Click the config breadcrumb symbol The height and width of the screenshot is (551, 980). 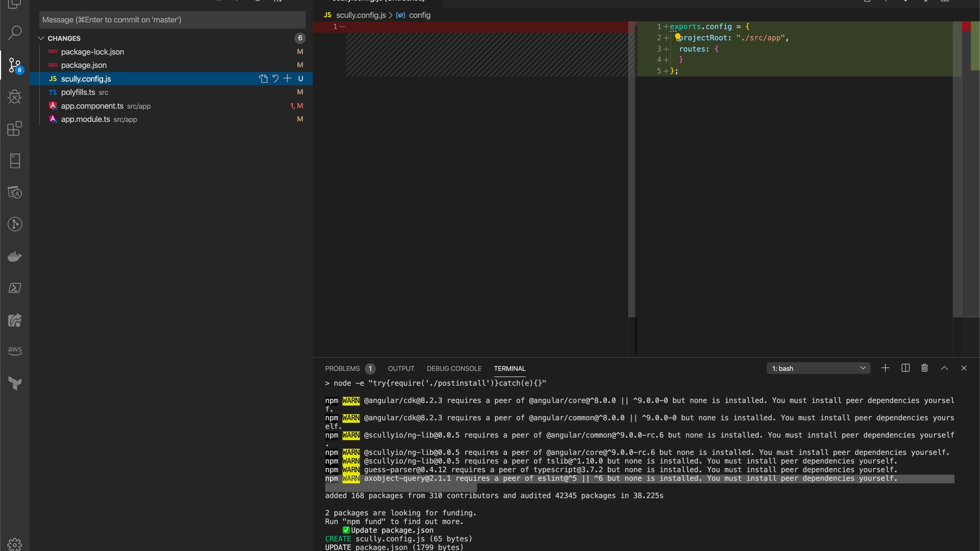pos(420,15)
